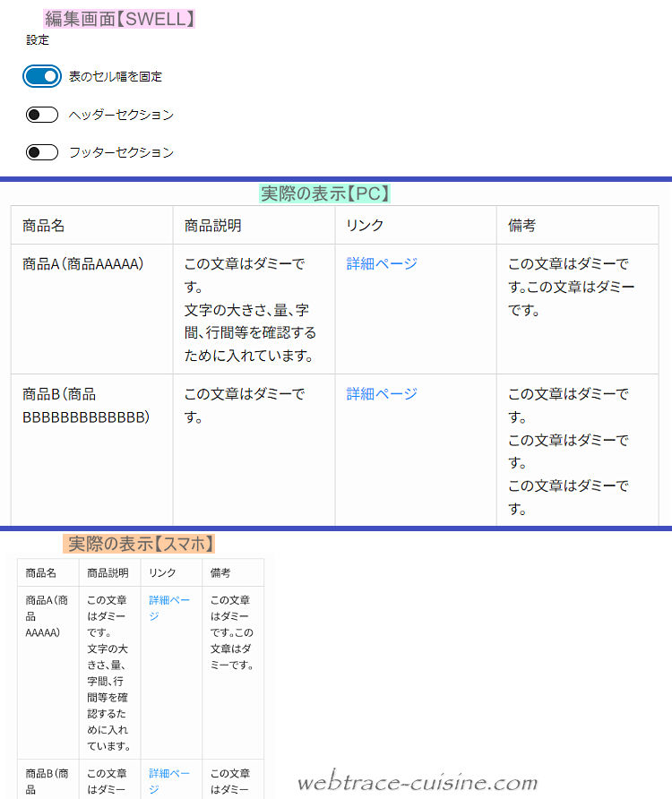The height and width of the screenshot is (799, 672).
Task: Click 商品A description cell with 文字の大きさ text in PC table
Action: (x=254, y=309)
